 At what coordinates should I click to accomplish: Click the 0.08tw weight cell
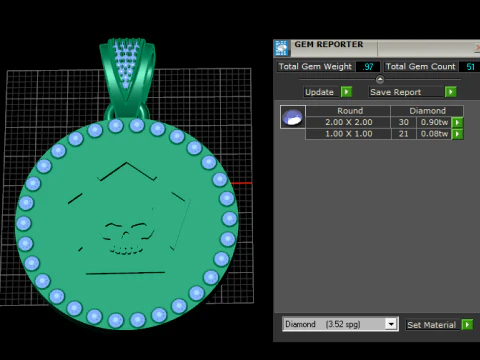[434, 134]
